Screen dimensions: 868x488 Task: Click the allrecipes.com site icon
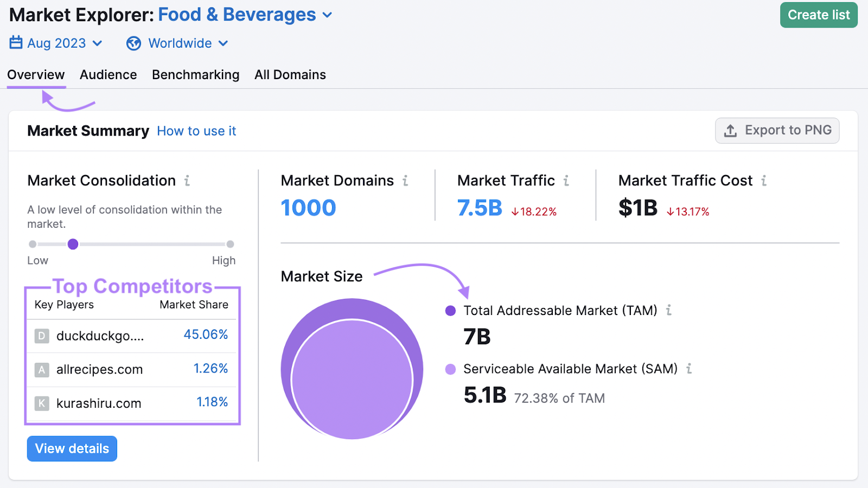[x=41, y=369]
